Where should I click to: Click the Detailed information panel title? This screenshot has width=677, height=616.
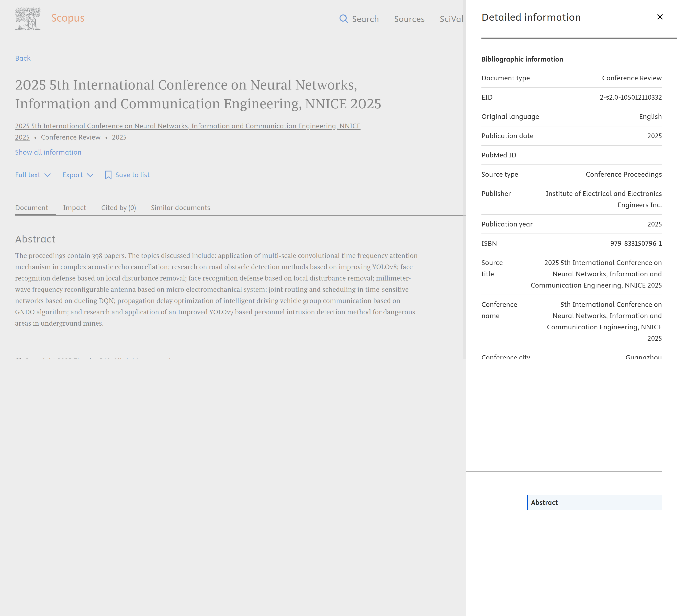coord(531,17)
